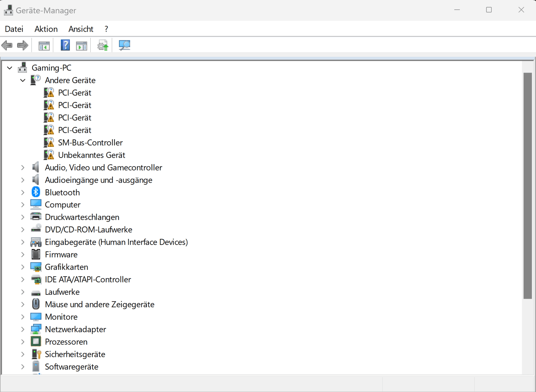Open the Datei menu
Image resolution: width=536 pixels, height=392 pixels.
click(x=14, y=29)
